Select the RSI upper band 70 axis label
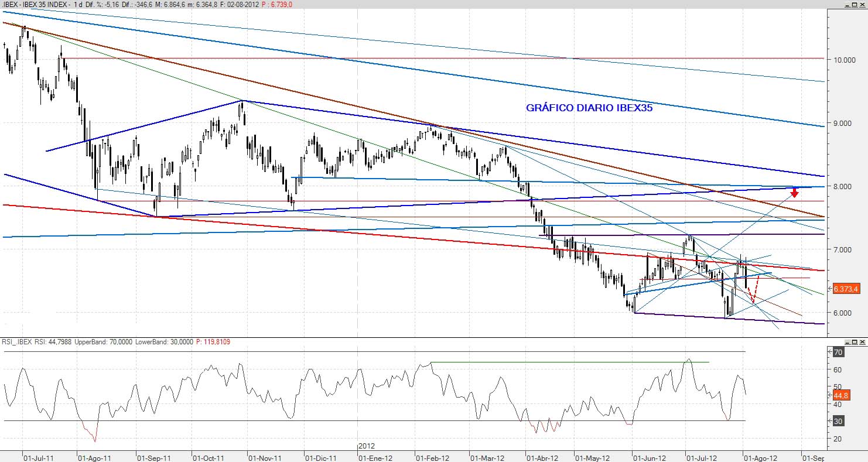Viewport: 868px width, 462px height. point(838,353)
